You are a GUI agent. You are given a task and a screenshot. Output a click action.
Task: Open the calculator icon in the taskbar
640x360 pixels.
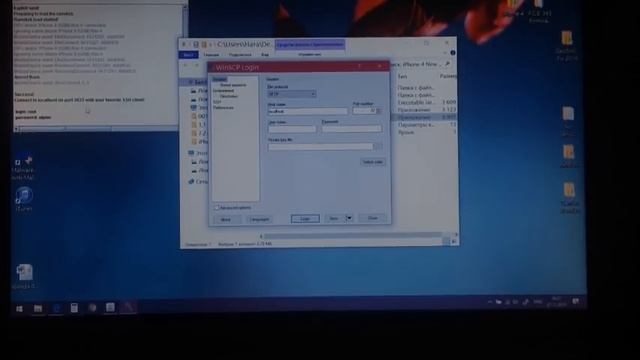click(x=74, y=308)
